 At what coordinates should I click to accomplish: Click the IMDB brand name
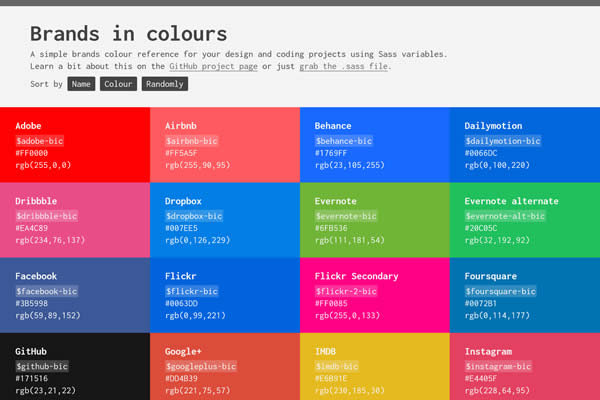(325, 351)
